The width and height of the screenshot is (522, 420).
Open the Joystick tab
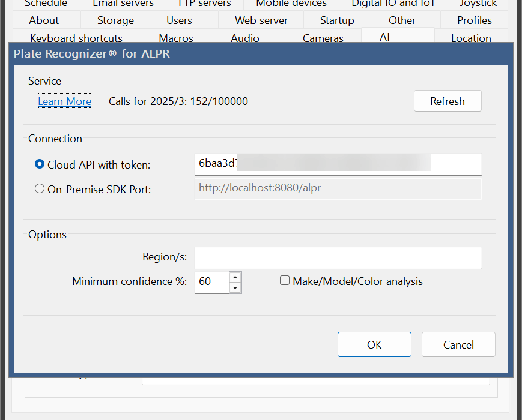pos(478,4)
